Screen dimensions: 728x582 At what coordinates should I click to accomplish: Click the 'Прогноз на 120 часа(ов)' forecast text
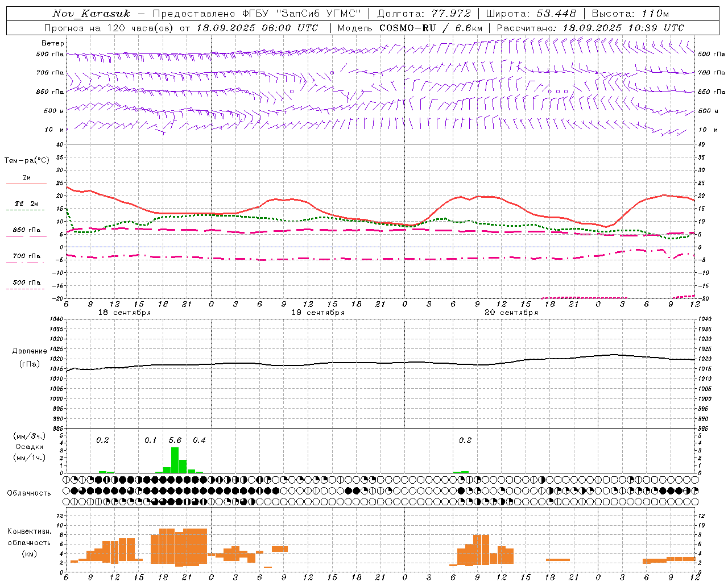109,28
